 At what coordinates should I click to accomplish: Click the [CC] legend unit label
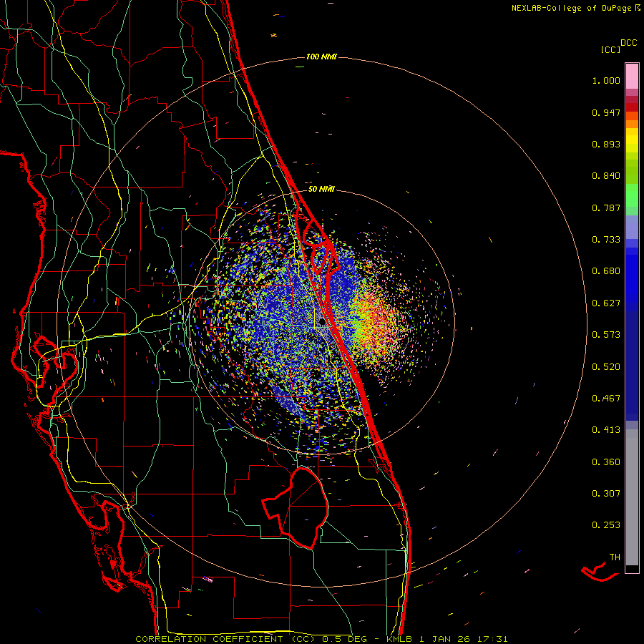[610, 50]
